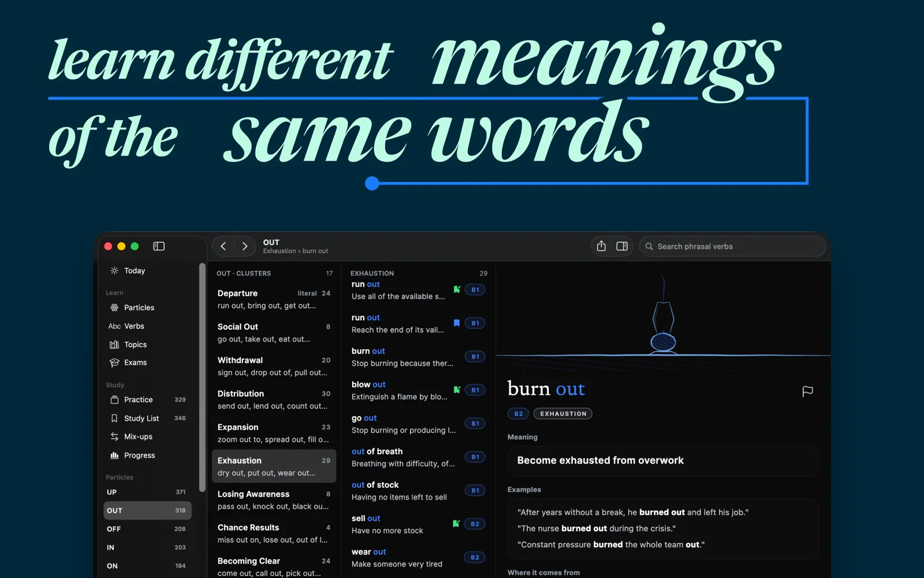The image size is (924, 578).
Task: Open the Expansion cluster
Action: click(274, 433)
